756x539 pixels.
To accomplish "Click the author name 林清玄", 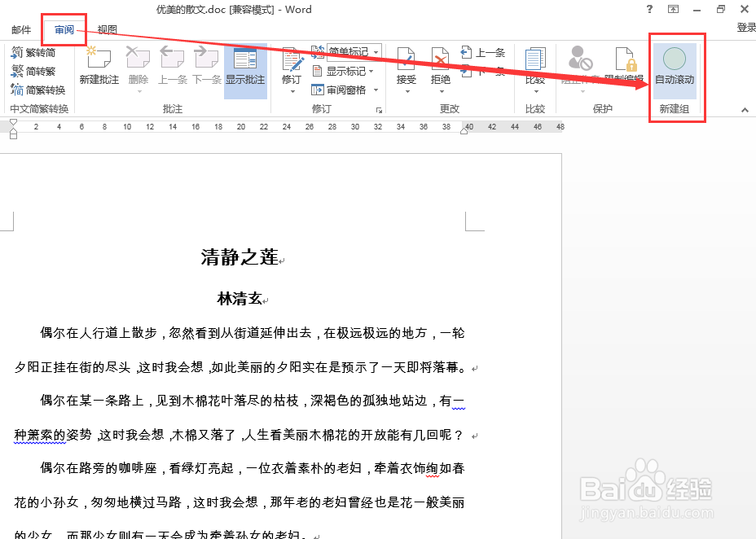I will click(240, 299).
